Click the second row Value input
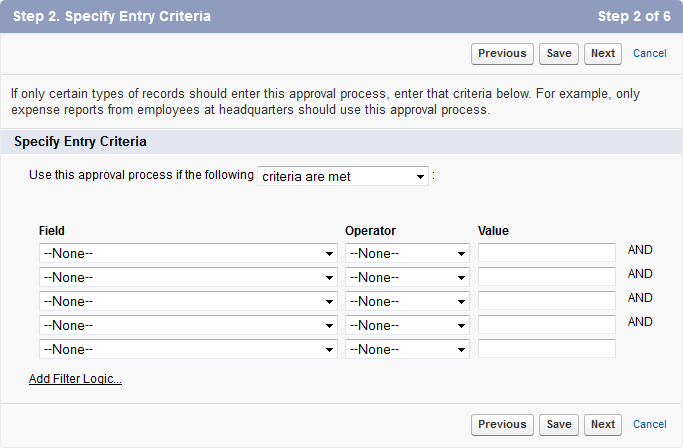 (x=546, y=277)
